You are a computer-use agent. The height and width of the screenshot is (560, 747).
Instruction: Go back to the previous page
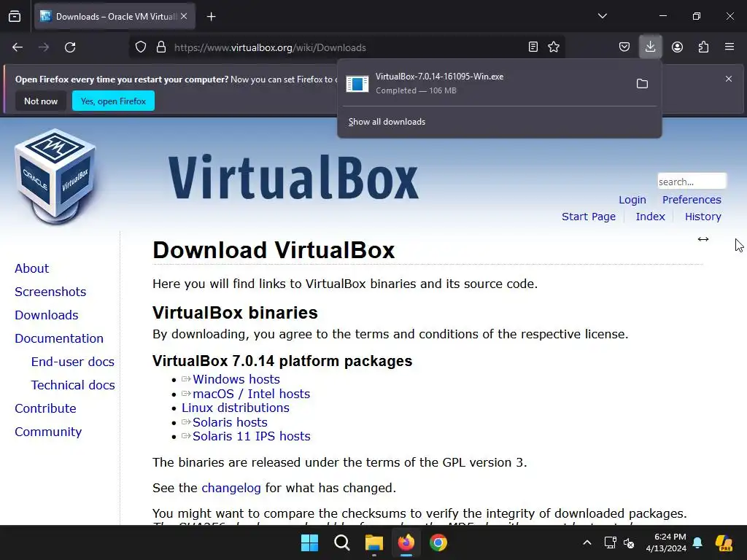[x=18, y=47]
